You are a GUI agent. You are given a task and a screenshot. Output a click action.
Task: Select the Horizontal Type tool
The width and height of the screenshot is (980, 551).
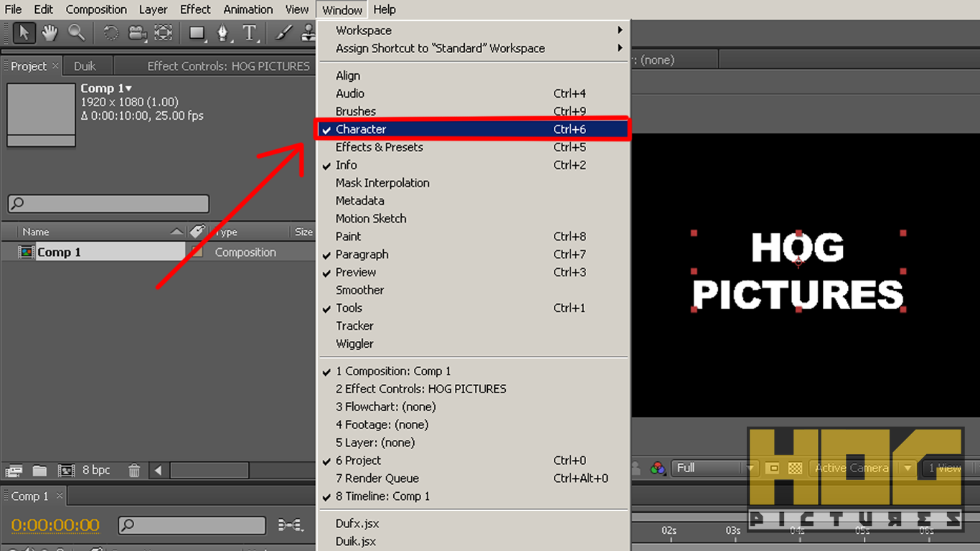250,32
